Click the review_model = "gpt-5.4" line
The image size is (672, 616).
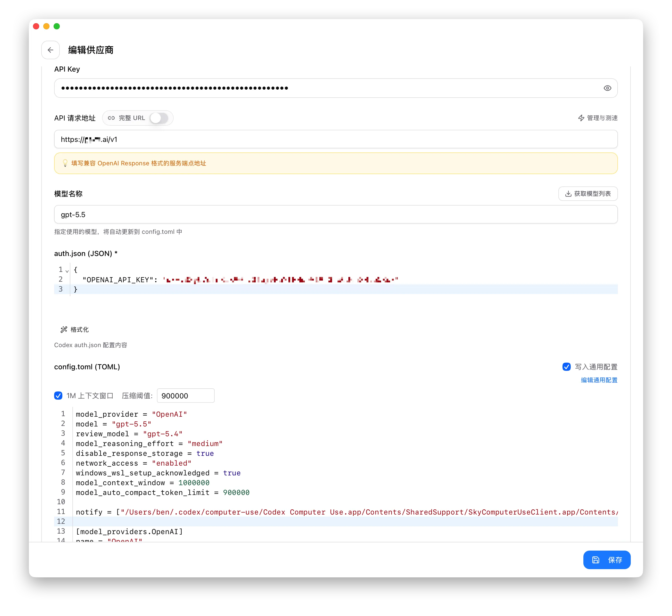[x=345, y=434]
